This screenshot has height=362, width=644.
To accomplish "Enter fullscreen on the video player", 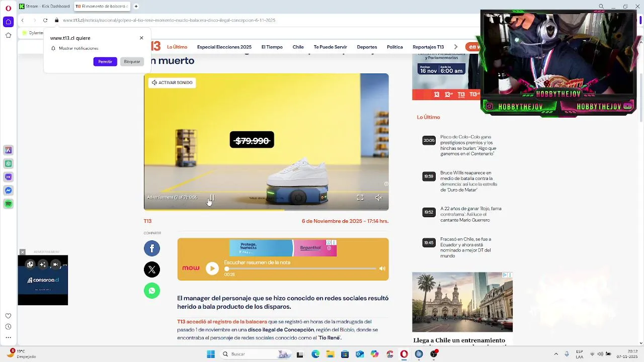I will (360, 198).
